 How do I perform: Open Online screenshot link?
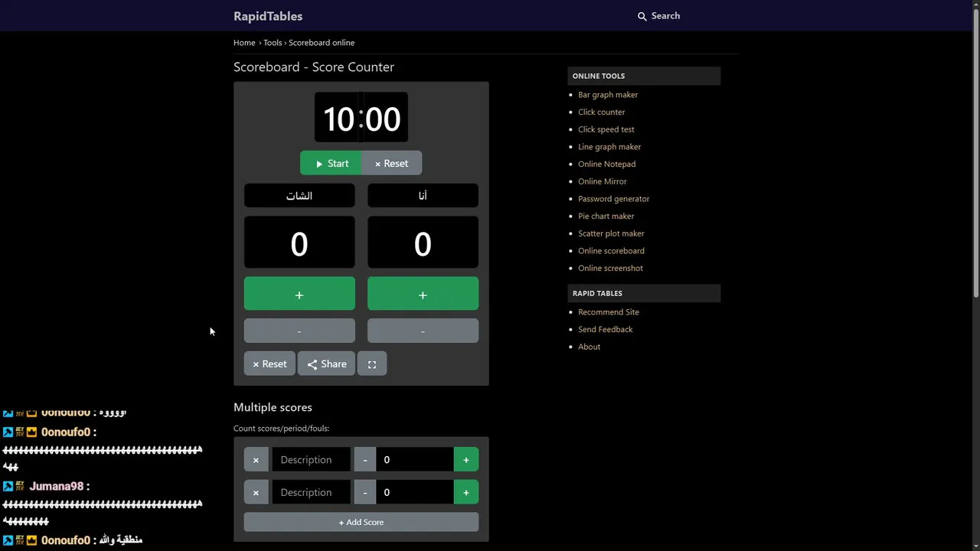(x=610, y=268)
